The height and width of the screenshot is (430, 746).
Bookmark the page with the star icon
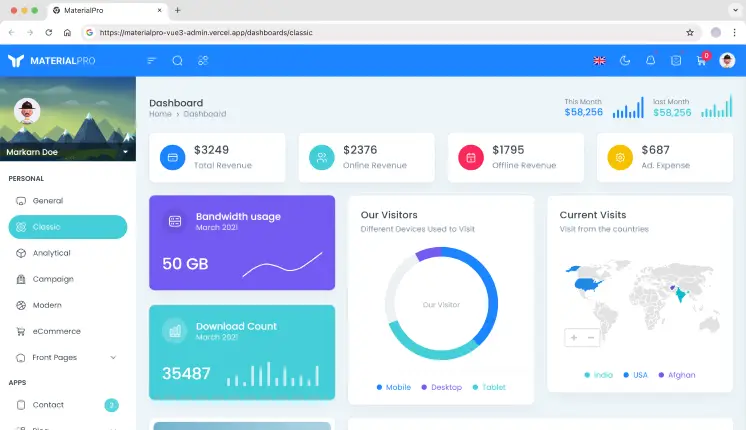pos(690,32)
